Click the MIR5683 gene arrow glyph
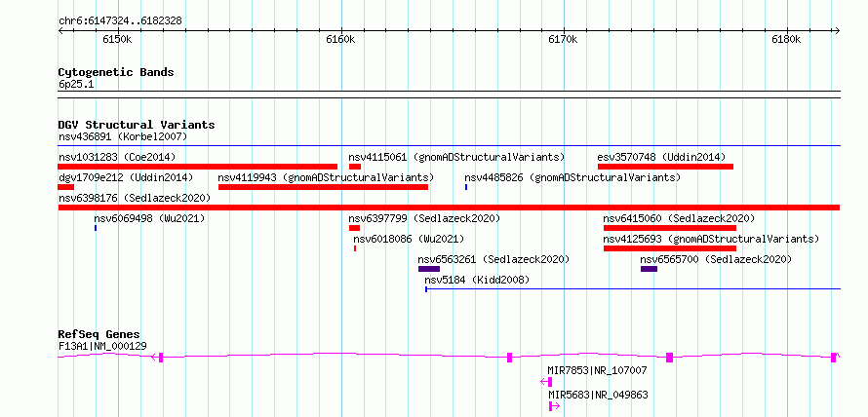Image resolution: width=868 pixels, height=417 pixels. pos(555,406)
